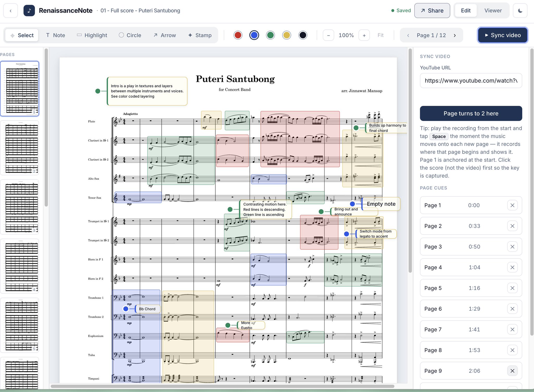Activate the Circle tool

130,35
